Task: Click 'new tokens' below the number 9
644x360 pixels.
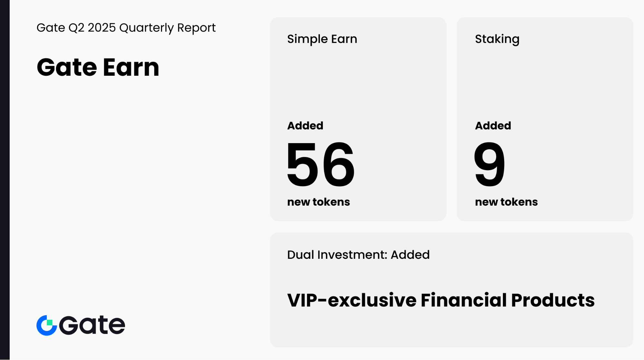Action: [x=506, y=202]
